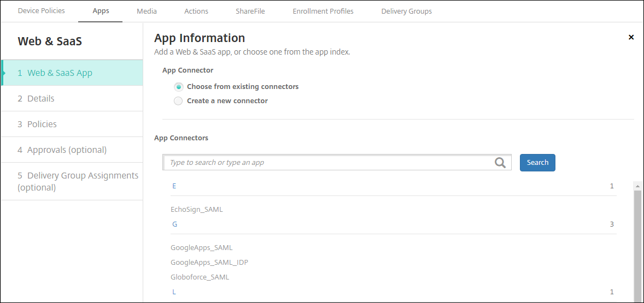Screen dimensions: 644x303
Task: Click the app connector search field
Action: (x=328, y=163)
